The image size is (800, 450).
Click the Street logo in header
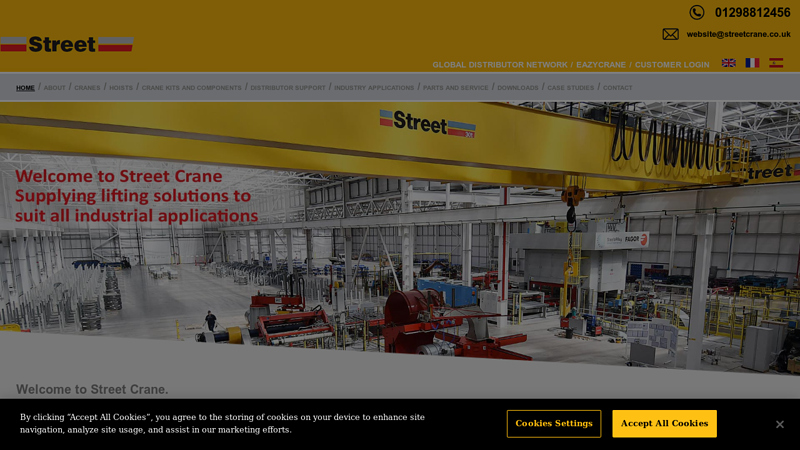click(67, 44)
